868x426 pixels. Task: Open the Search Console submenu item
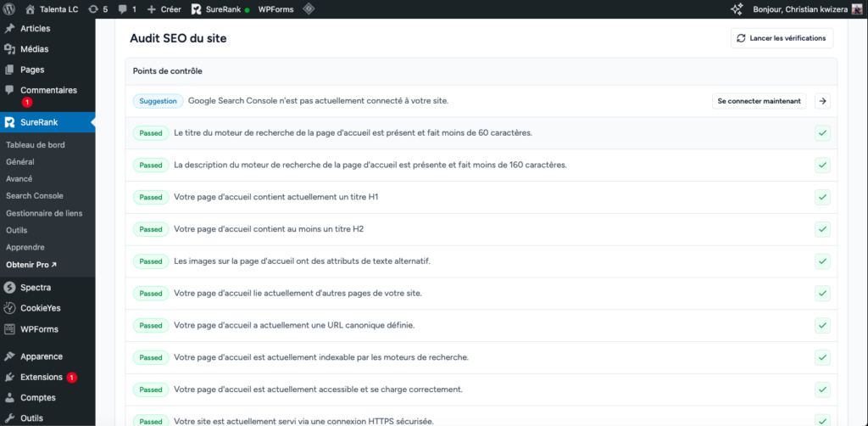(x=34, y=195)
